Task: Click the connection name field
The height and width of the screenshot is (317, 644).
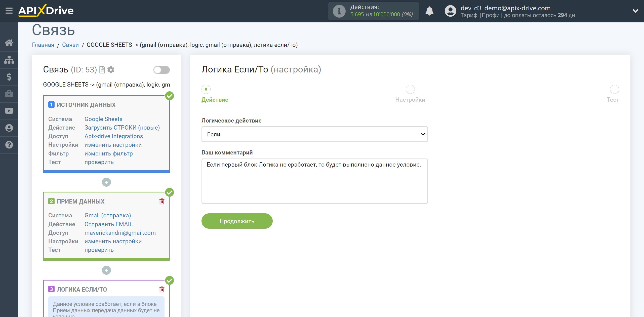Action: 106,85
